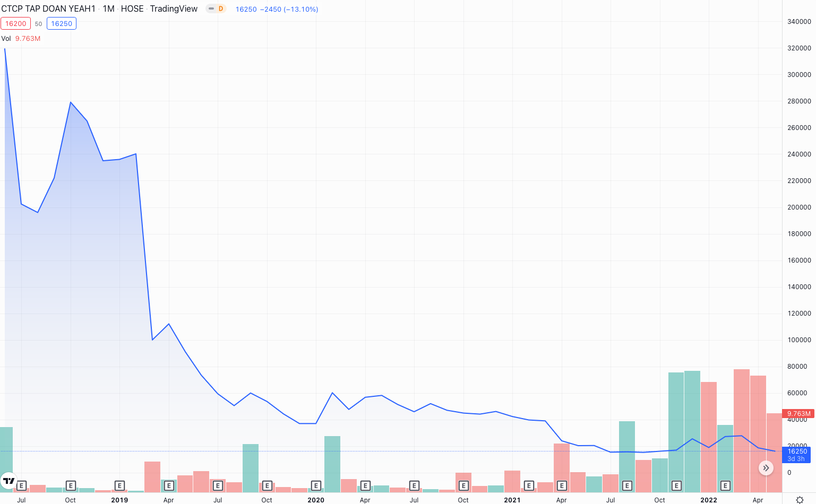Click the tallest red volume bar near 2022
The image size is (816, 504).
pyautogui.click(x=742, y=430)
